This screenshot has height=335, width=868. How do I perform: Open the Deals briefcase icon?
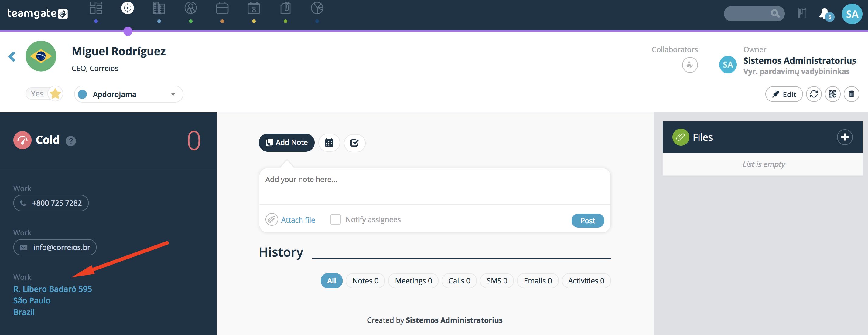[222, 8]
